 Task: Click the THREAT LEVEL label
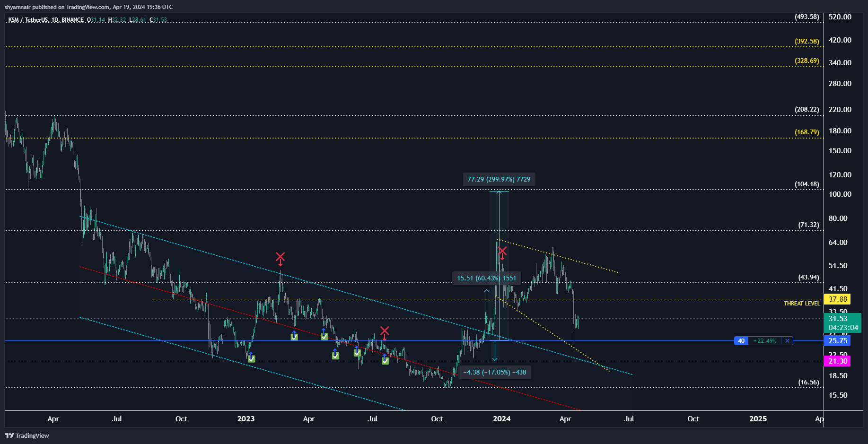point(802,303)
